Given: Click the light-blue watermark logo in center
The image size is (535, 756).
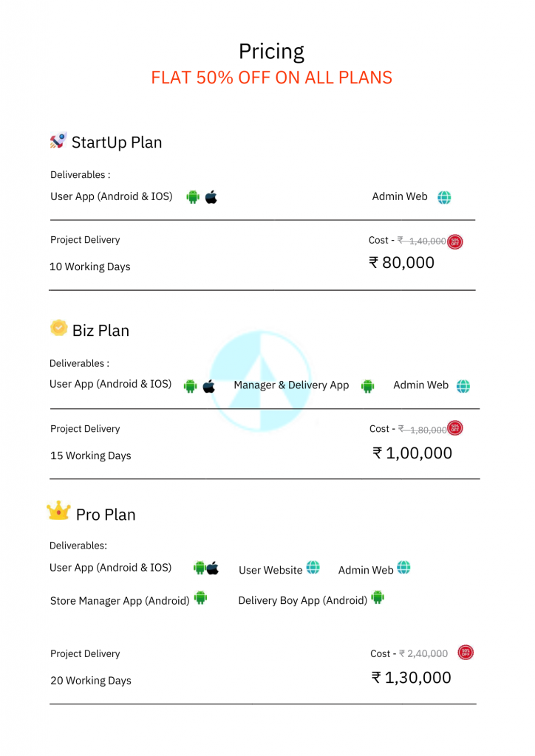Looking at the screenshot, I should pos(260,381).
